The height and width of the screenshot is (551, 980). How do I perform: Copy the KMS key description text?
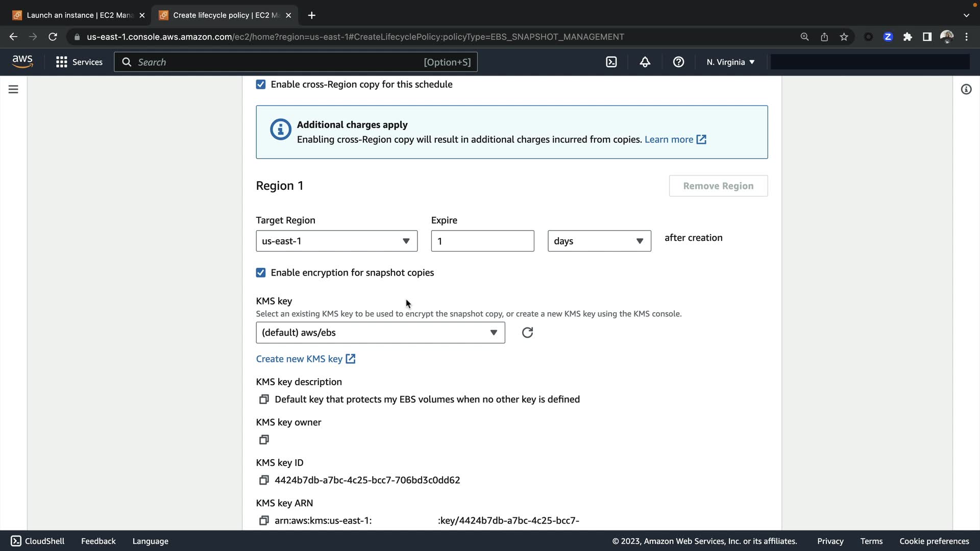point(264,399)
